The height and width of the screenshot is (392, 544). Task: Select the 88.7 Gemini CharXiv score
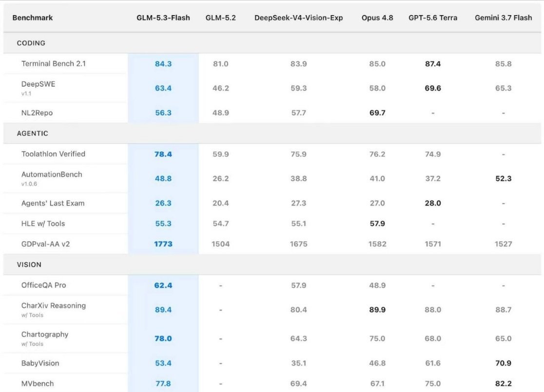[x=503, y=310]
